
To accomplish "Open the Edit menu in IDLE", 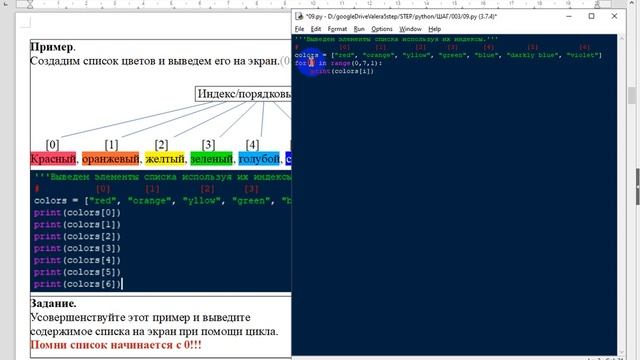I will [x=316, y=29].
